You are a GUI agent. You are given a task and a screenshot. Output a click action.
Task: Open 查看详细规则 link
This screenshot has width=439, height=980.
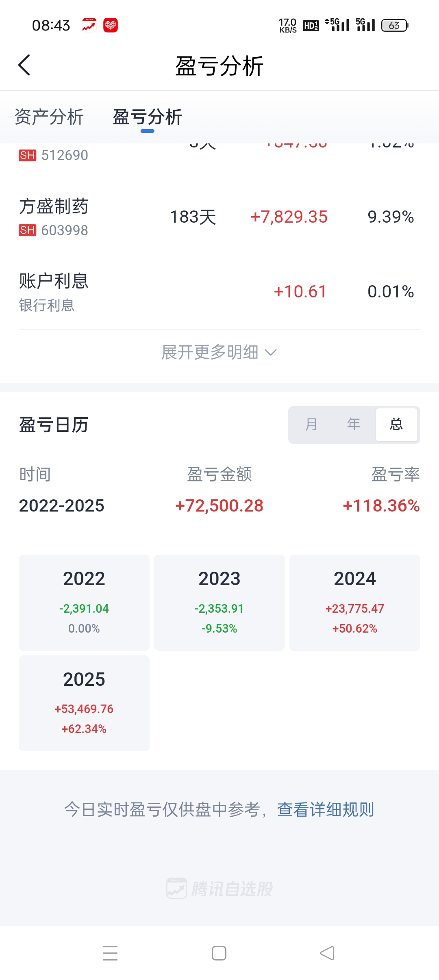(326, 809)
